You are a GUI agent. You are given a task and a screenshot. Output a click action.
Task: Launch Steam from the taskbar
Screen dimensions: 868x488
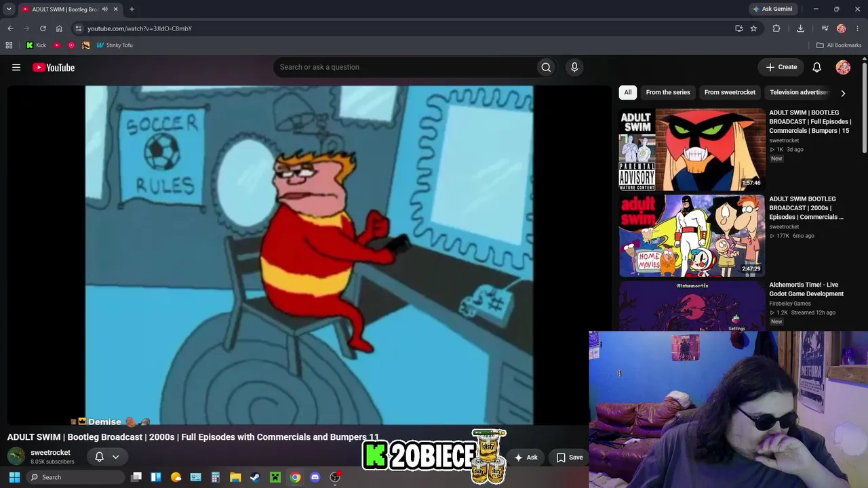coord(255,477)
